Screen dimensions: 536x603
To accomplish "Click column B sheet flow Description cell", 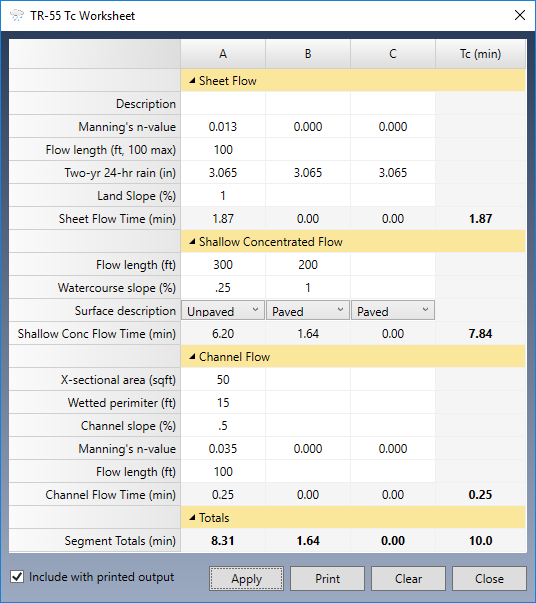I will tap(308, 103).
